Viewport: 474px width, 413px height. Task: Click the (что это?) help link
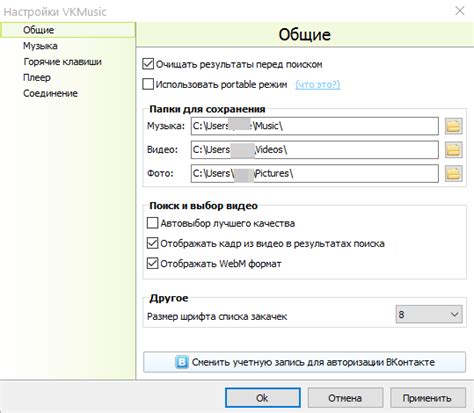click(318, 85)
